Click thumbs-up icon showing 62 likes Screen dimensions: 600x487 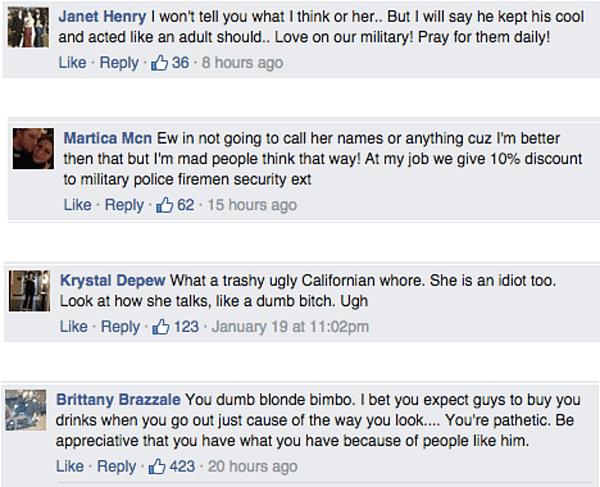tap(165, 205)
